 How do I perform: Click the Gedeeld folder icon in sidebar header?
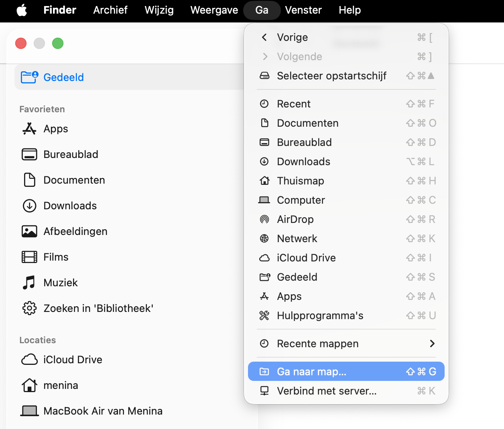click(30, 77)
